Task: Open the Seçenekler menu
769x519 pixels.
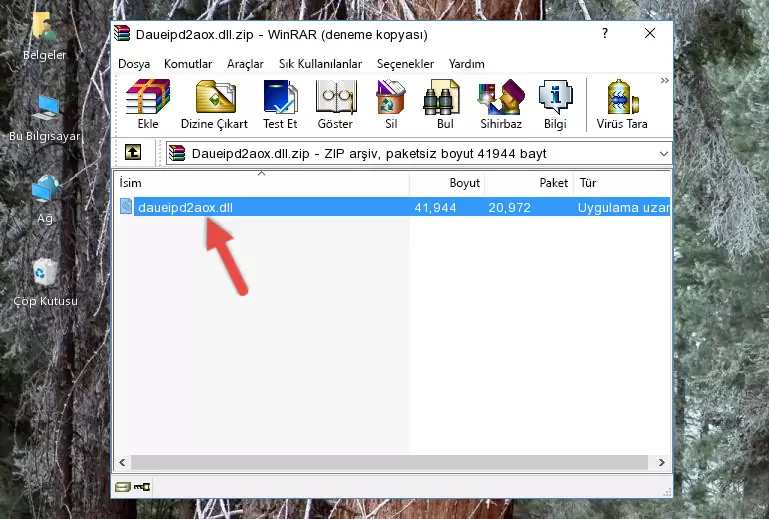Action: pos(405,64)
